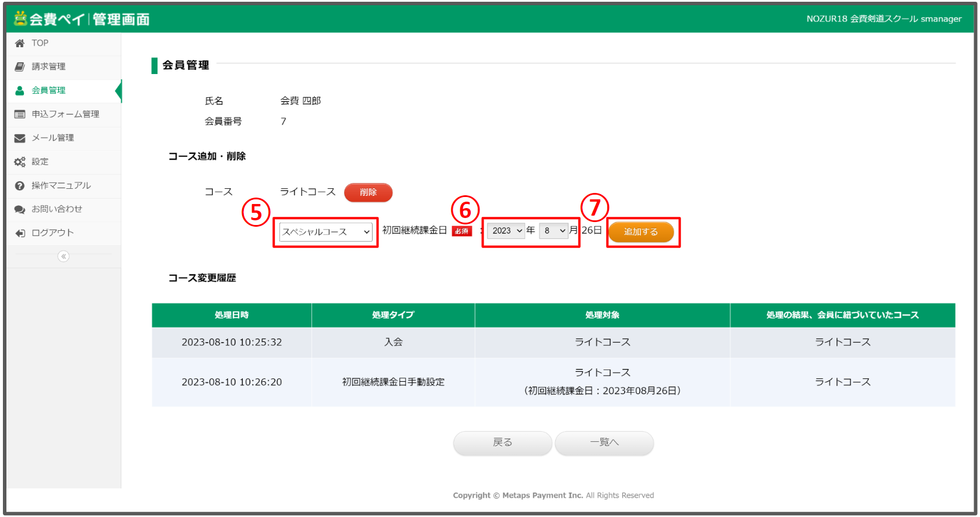980x517 pixels.
Task: Open 申込フォーム管理 in the sidebar menu
Action: pos(65,114)
